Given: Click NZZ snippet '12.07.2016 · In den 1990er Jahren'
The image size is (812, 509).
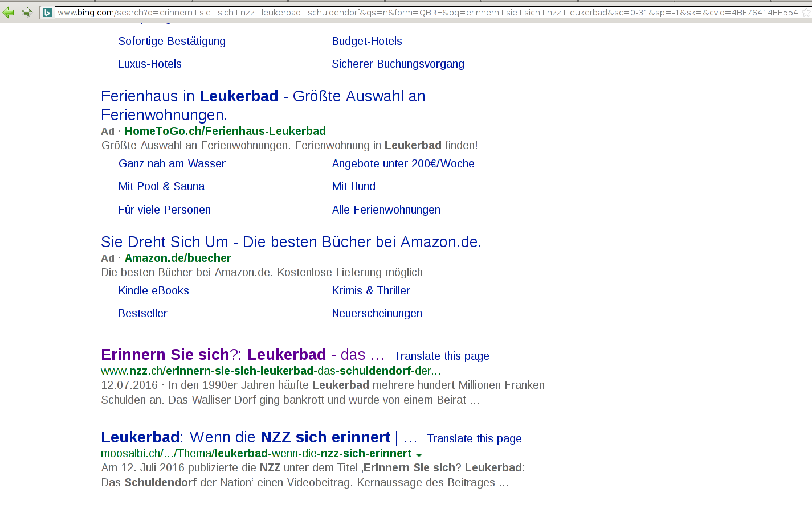Looking at the screenshot, I should coord(323,392).
